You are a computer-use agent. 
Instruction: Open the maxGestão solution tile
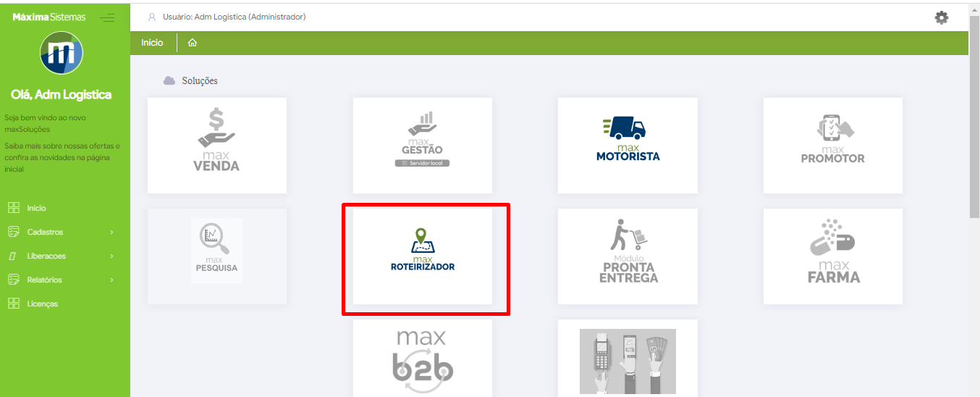click(422, 146)
